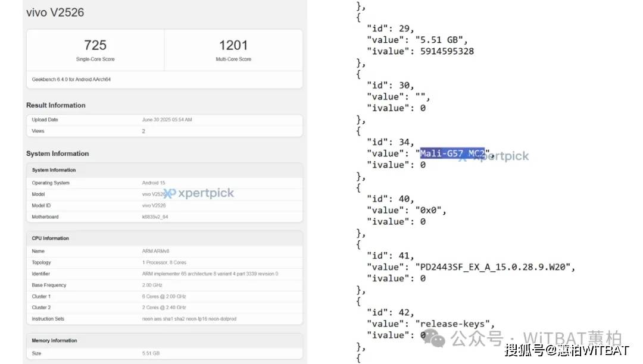Click the Cluster 1 label

click(x=41, y=296)
